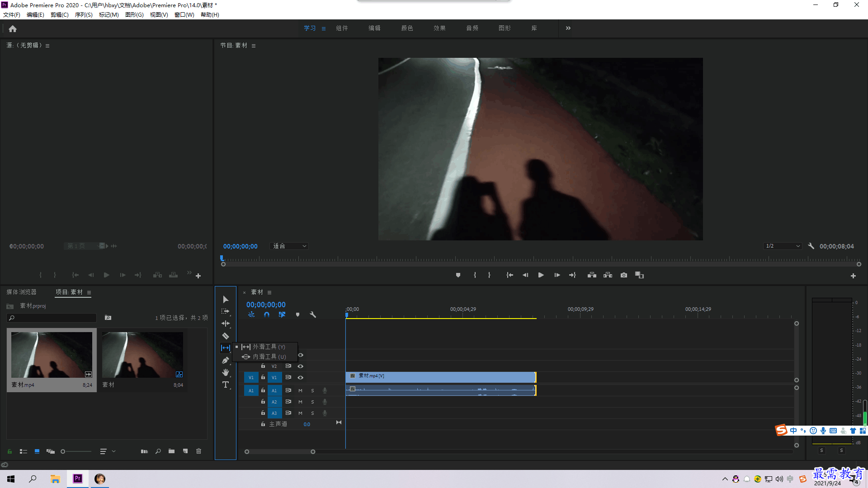Open 学习 workspace menu icon
Viewport: 868px width, 488px height.
[324, 28]
